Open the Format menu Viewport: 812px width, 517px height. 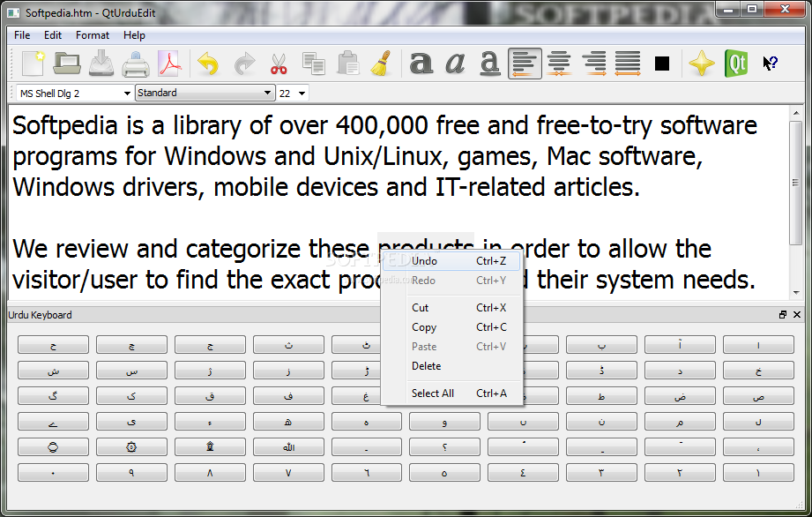point(93,35)
